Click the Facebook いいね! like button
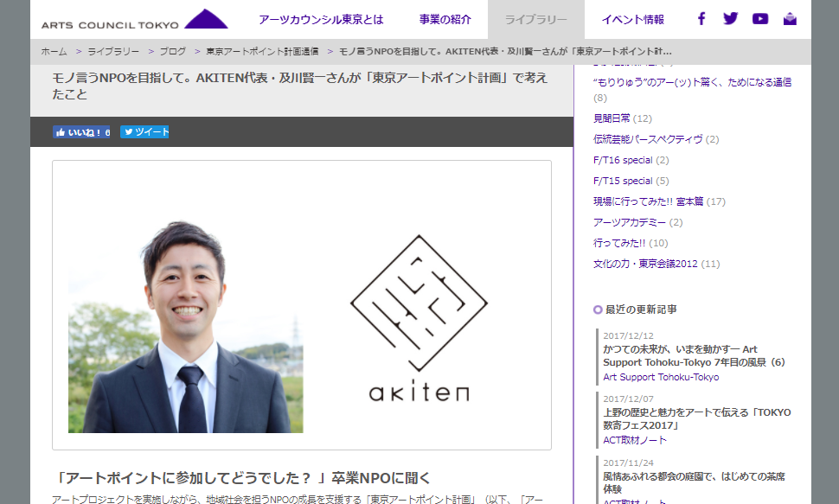Viewport: 839px width, 504px height. [x=81, y=132]
